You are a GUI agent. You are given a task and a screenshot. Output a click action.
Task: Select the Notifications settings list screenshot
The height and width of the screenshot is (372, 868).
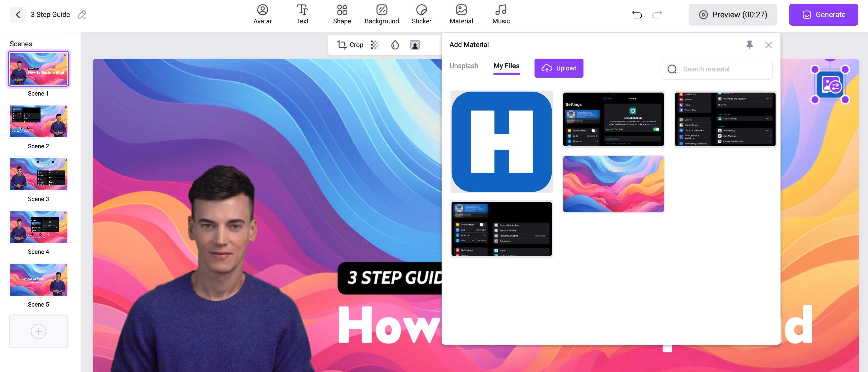point(725,119)
